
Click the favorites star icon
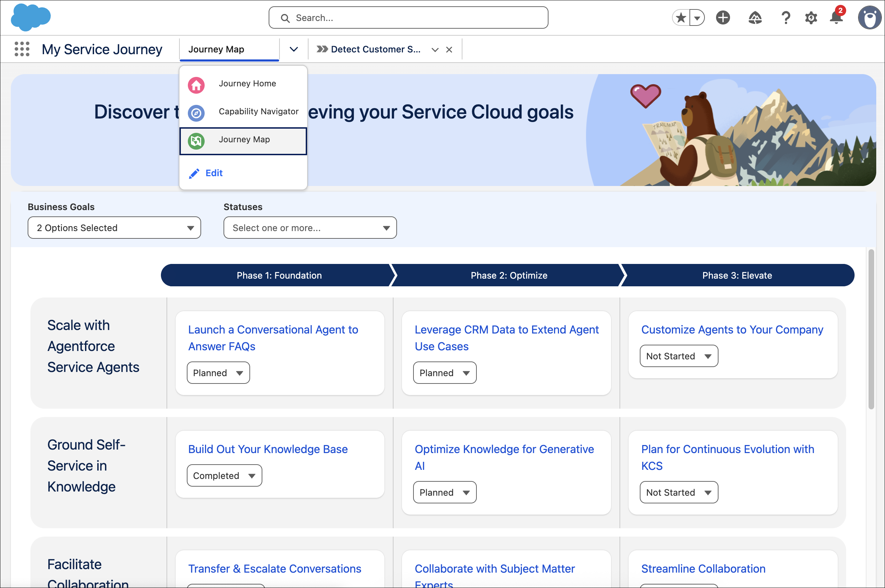(x=681, y=17)
